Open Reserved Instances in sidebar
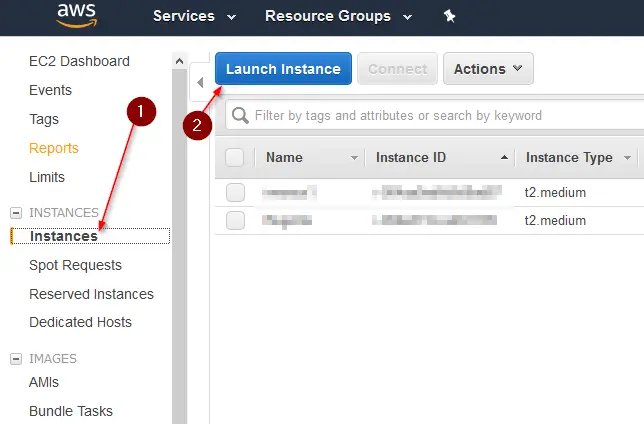 point(92,294)
